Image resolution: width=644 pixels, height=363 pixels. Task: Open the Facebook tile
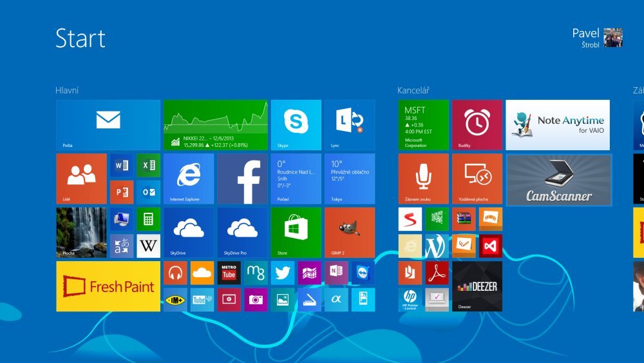click(x=242, y=179)
